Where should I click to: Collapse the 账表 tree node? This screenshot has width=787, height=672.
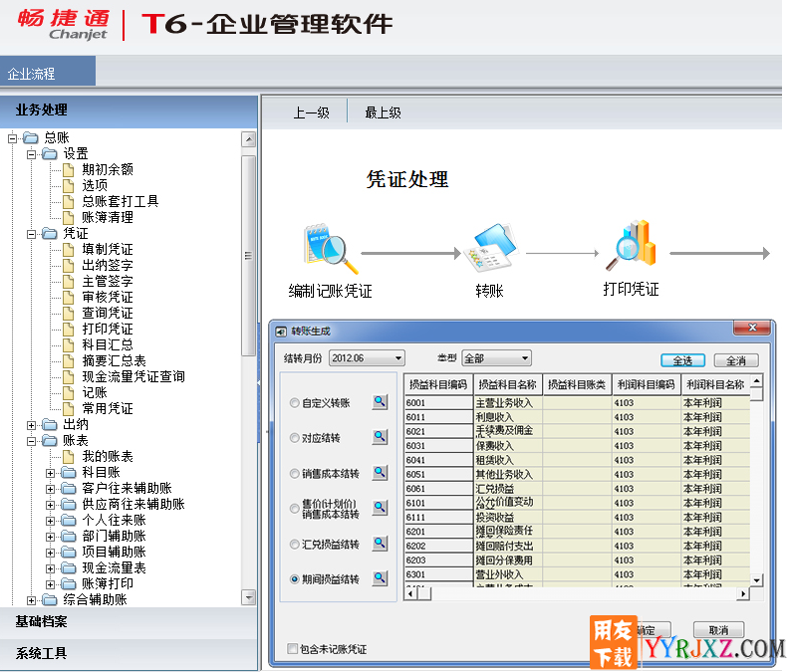(x=32, y=442)
